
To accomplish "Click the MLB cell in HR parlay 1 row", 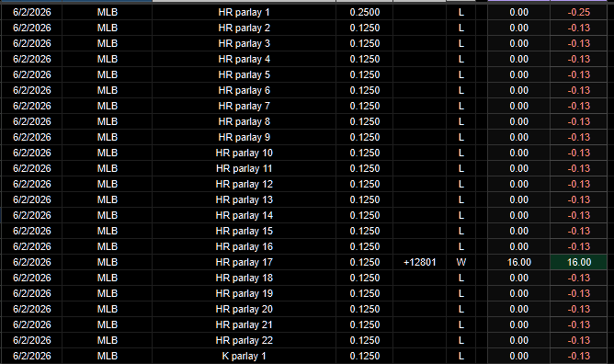I will (108, 12).
